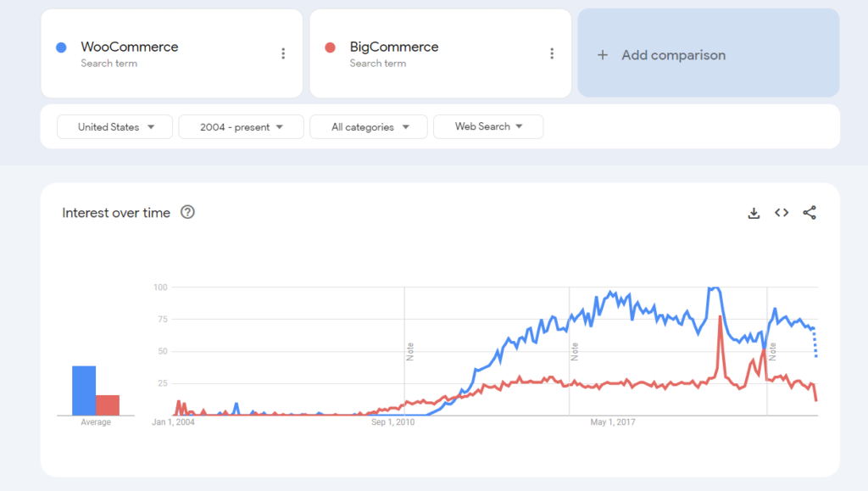Open the three-dot menu for WooCommerce
Screen dimensions: 868x491
pyautogui.click(x=283, y=53)
